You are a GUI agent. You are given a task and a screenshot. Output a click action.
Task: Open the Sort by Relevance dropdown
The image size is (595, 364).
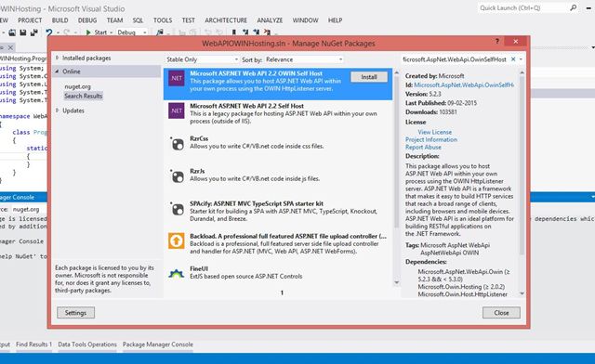(304, 59)
